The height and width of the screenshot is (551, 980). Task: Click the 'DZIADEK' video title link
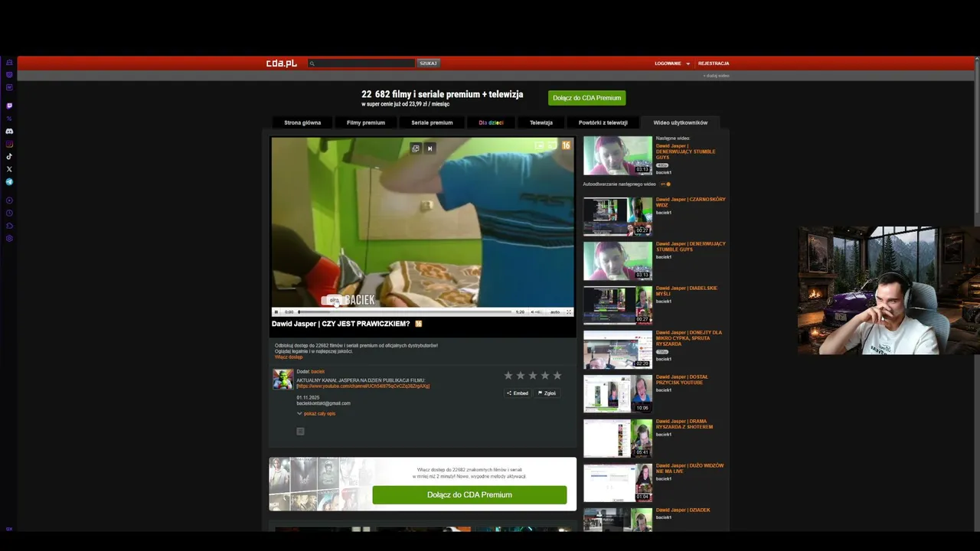[683, 510]
